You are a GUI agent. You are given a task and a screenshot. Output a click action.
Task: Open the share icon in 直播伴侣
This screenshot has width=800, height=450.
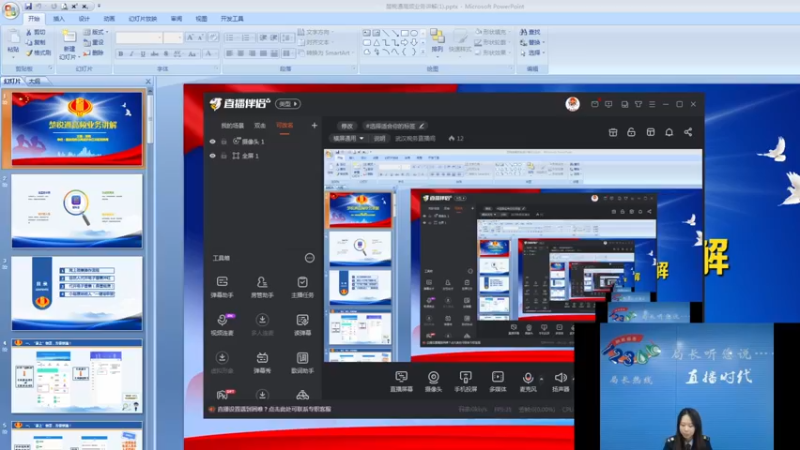[688, 132]
